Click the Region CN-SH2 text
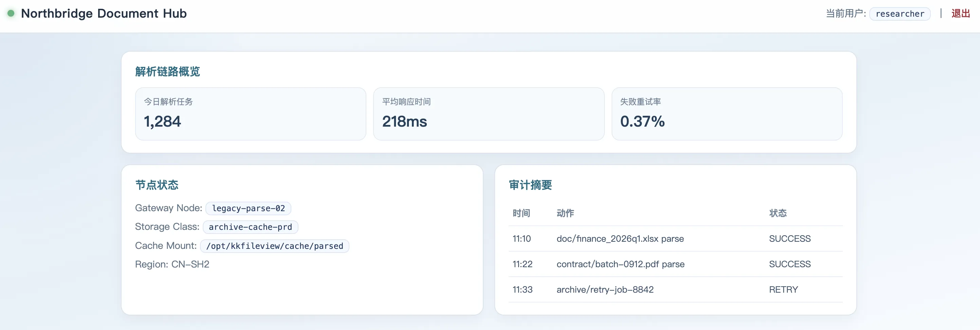The image size is (980, 330). tap(172, 264)
